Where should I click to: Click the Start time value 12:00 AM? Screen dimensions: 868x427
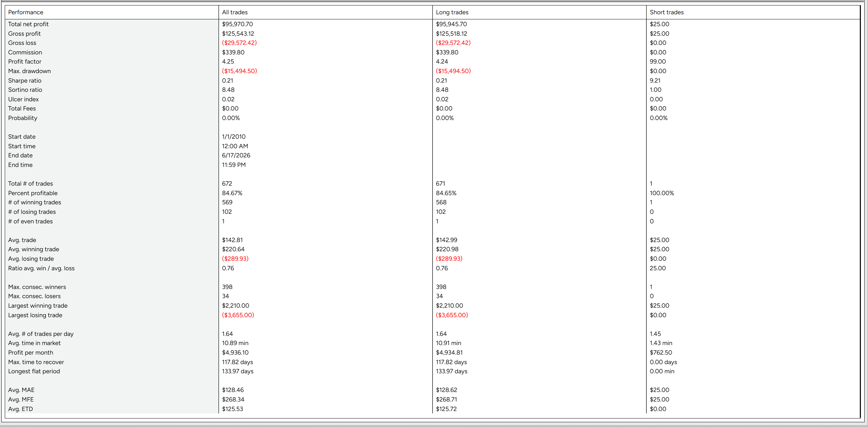pyautogui.click(x=235, y=146)
